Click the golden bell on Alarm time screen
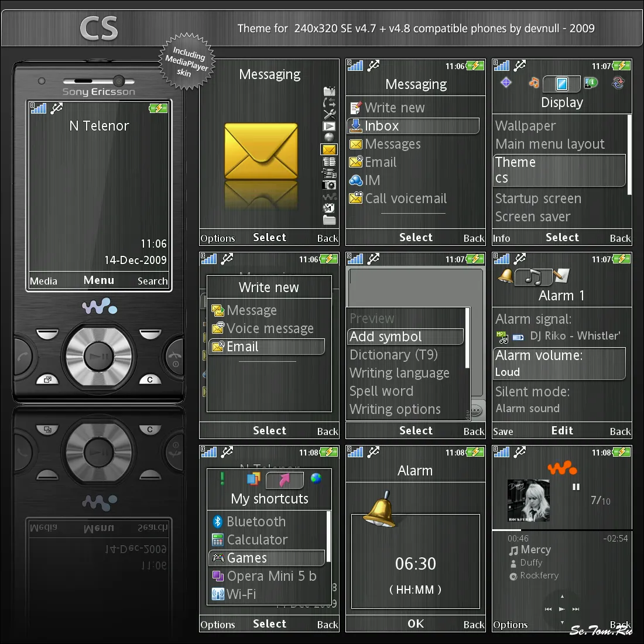644x644 pixels. [380, 509]
